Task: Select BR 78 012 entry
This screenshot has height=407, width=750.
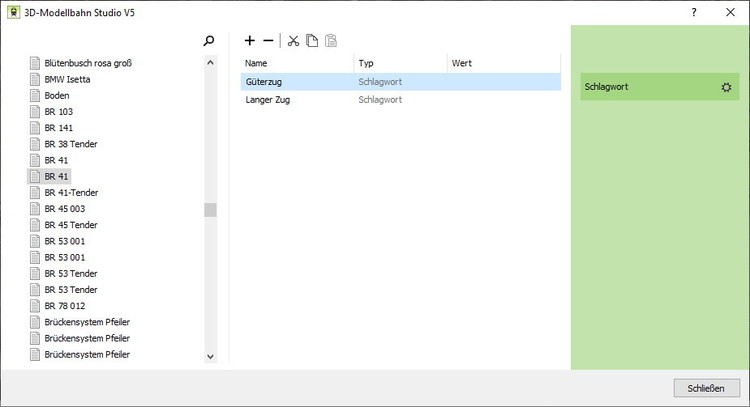Action: (65, 306)
